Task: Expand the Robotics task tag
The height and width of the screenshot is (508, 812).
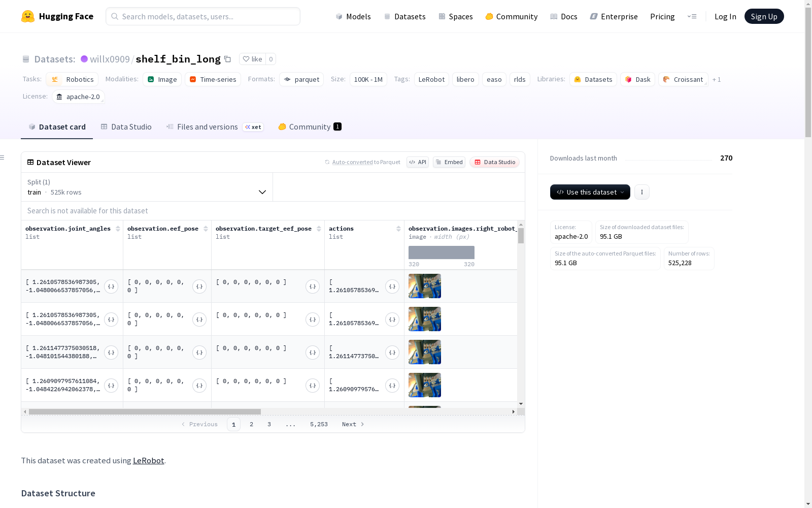Action: point(72,79)
